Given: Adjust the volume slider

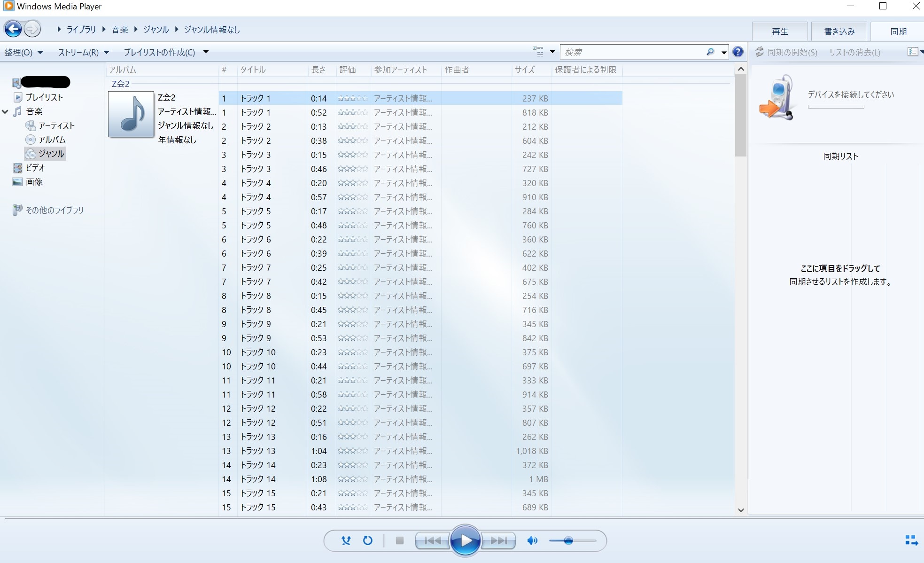Looking at the screenshot, I should click(568, 540).
